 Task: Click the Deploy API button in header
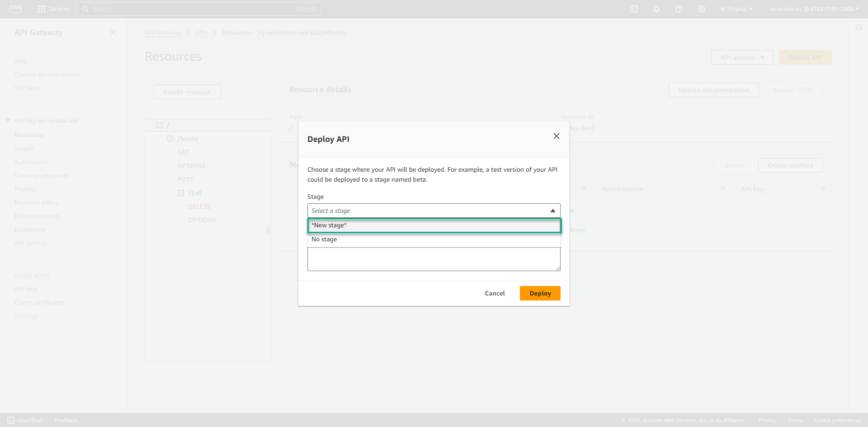805,57
